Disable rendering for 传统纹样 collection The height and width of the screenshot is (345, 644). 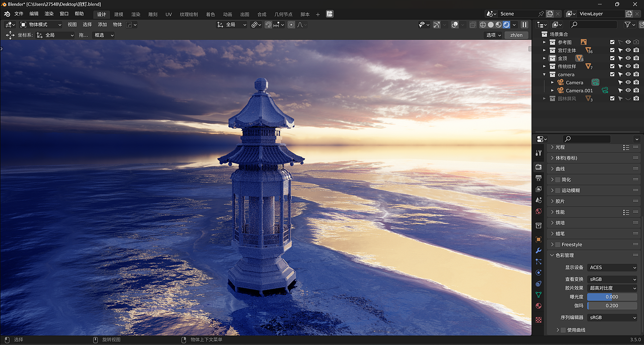click(636, 66)
